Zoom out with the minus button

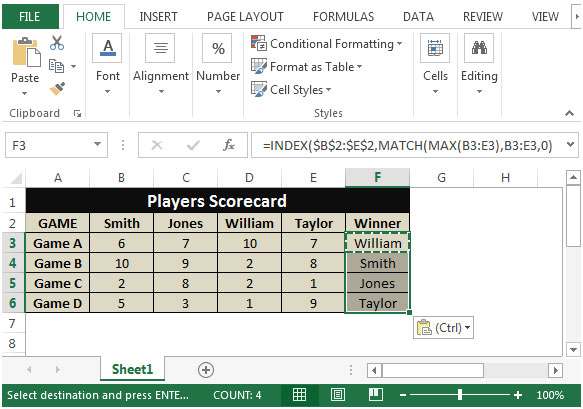[403, 395]
